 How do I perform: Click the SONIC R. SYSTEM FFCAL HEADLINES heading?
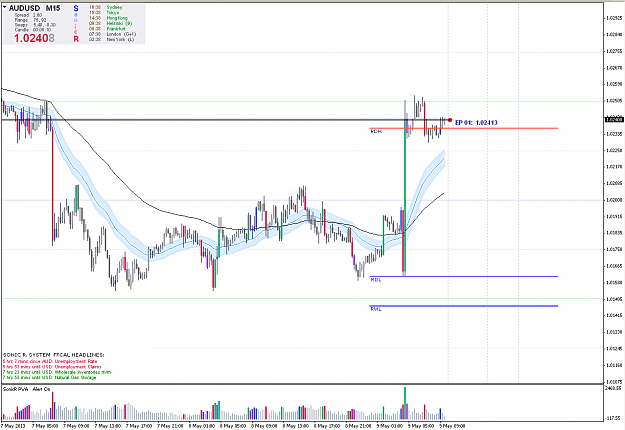click(54, 355)
